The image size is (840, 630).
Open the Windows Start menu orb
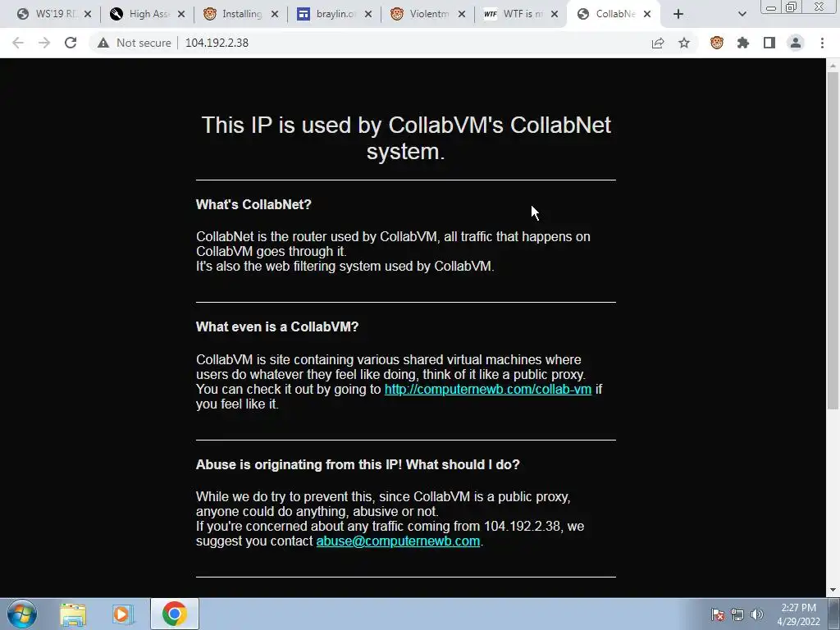22,614
